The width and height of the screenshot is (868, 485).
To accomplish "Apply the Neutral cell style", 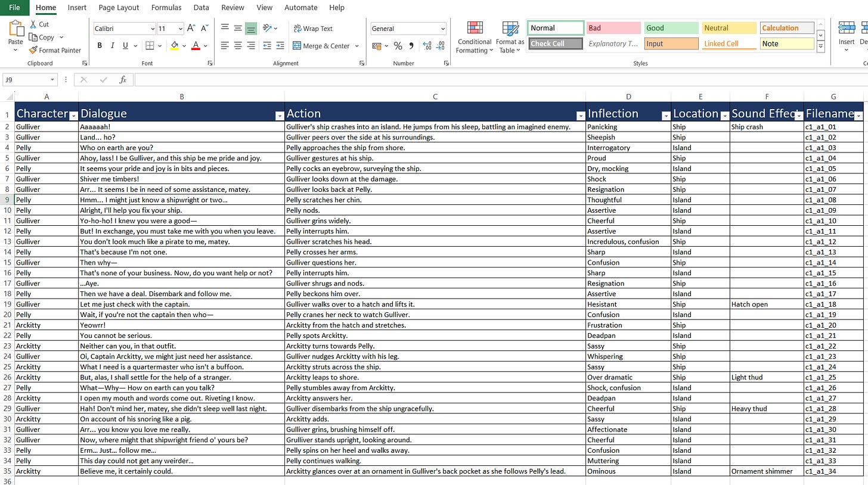I will (729, 28).
